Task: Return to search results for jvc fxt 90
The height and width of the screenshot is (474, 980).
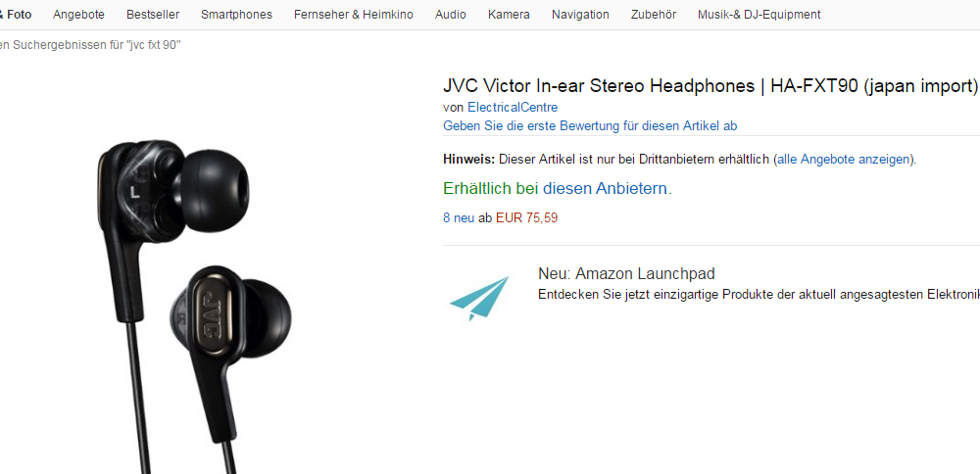Action: 90,45
